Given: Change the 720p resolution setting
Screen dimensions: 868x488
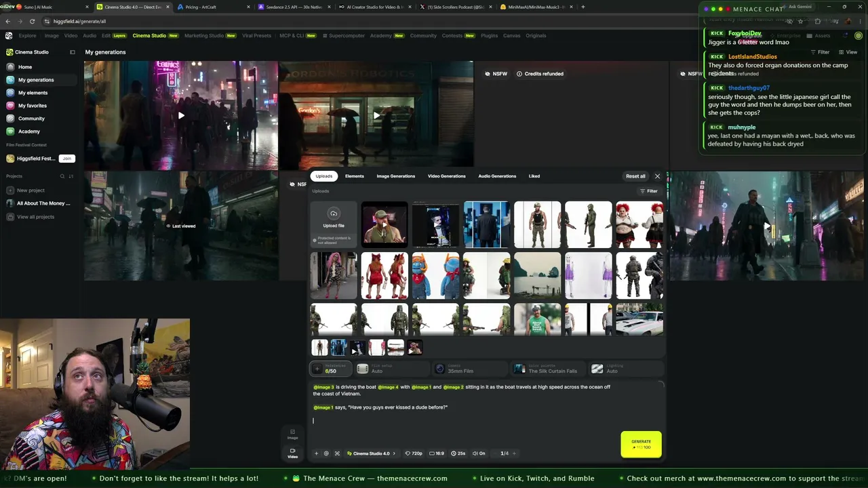Looking at the screenshot, I should pyautogui.click(x=414, y=453).
